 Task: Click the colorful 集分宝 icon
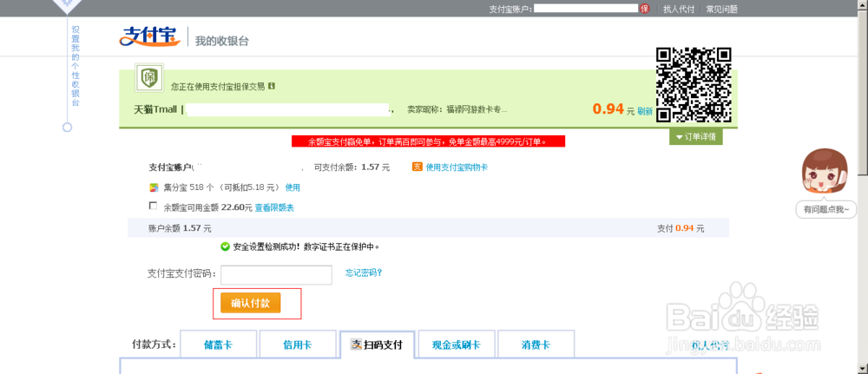pyautogui.click(x=154, y=187)
